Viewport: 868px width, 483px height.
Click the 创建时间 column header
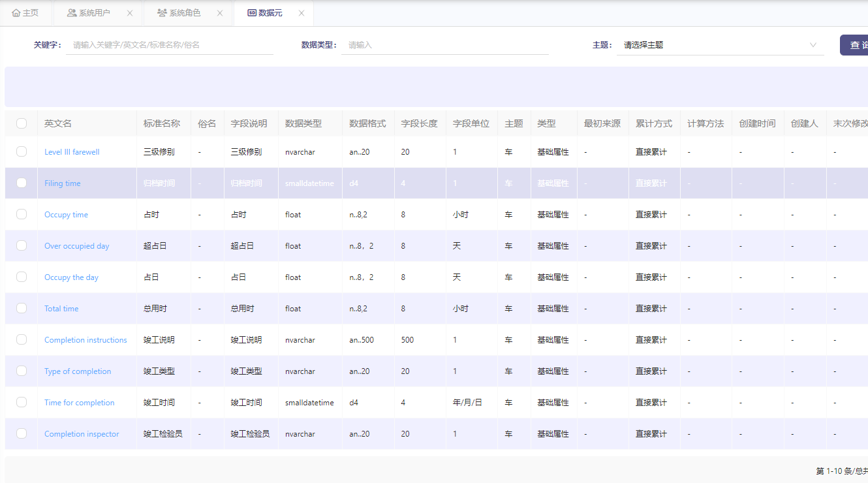(x=758, y=123)
